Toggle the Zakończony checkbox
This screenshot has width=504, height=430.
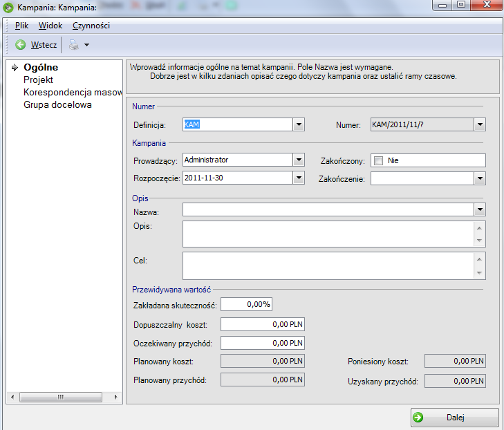[x=379, y=160]
